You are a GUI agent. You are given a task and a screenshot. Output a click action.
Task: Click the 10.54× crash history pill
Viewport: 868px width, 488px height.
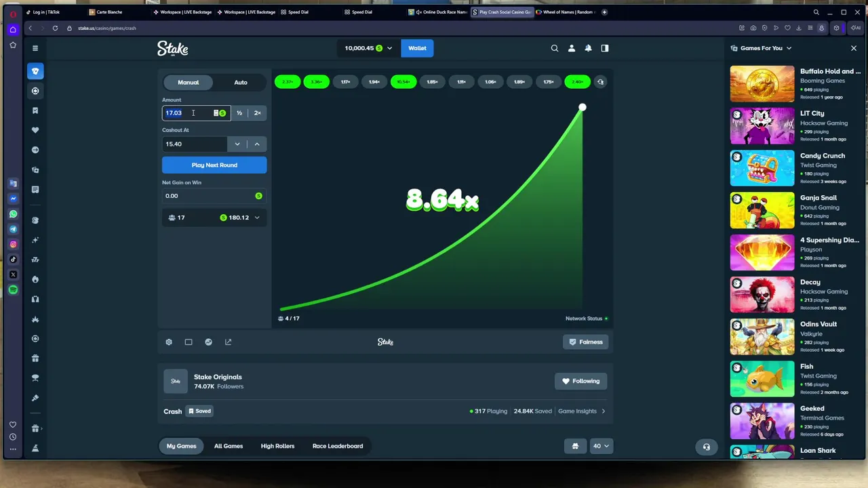coord(403,82)
